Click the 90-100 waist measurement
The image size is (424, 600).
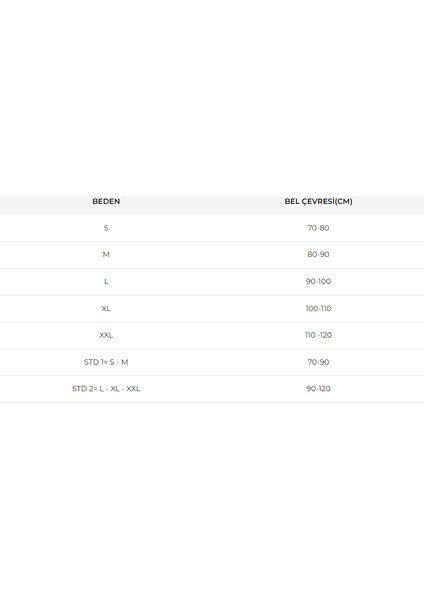click(x=318, y=282)
